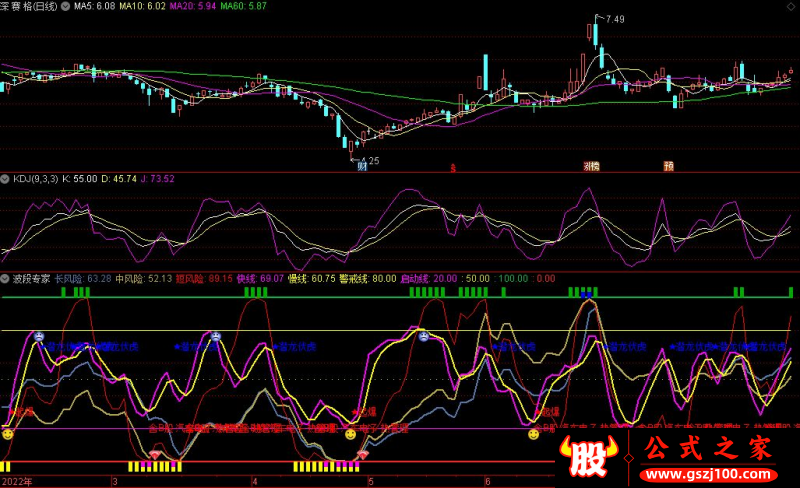Select the MA60 moving average label

pyautogui.click(x=243, y=7)
